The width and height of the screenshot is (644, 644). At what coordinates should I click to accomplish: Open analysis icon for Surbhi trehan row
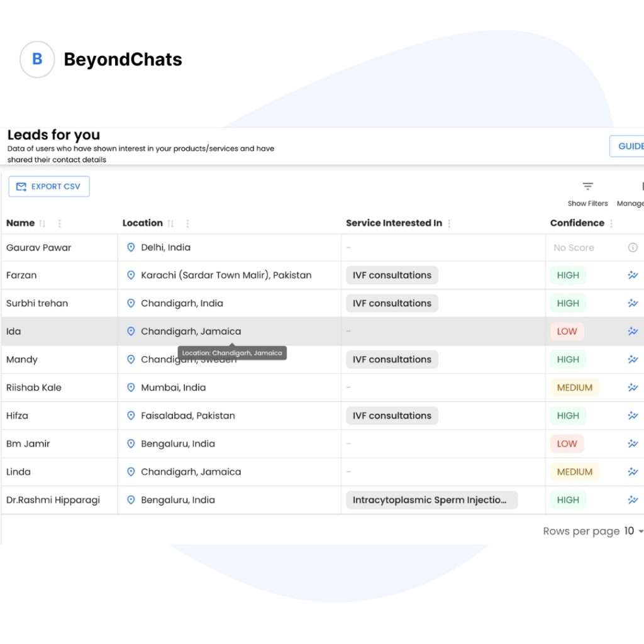click(633, 303)
